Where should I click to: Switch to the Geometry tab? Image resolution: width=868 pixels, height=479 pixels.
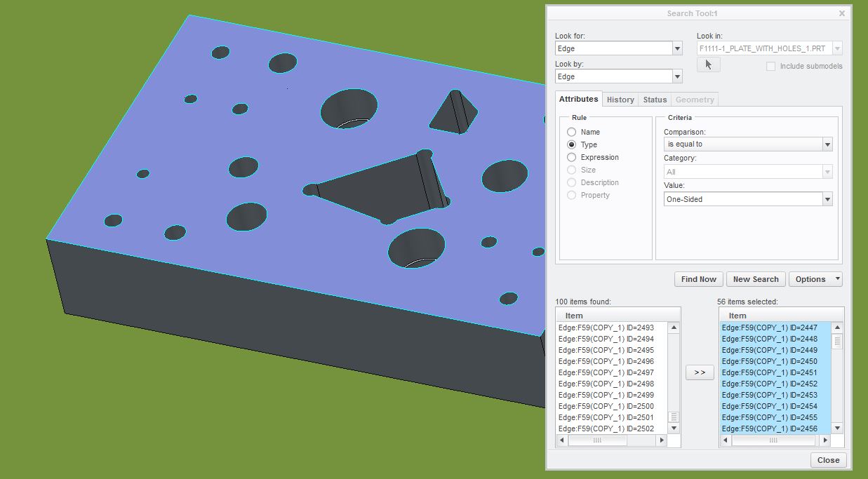pos(695,100)
